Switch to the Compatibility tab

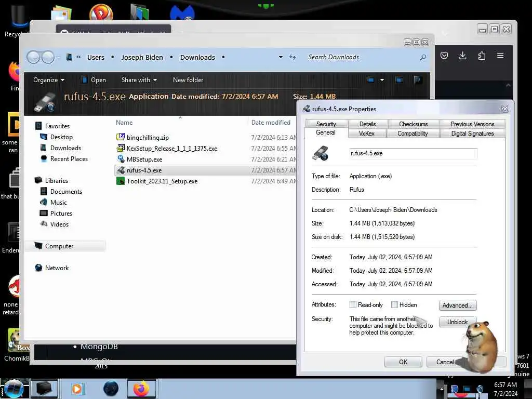(413, 134)
